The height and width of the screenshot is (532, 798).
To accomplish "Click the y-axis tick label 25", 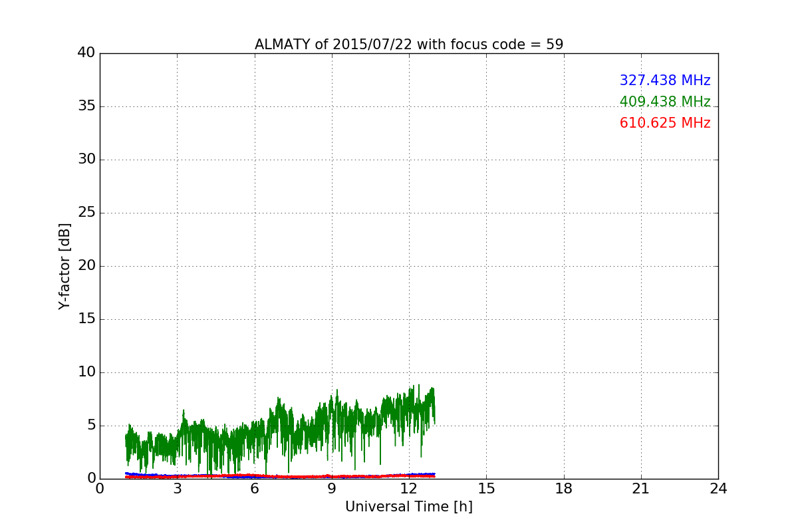I will (86, 213).
